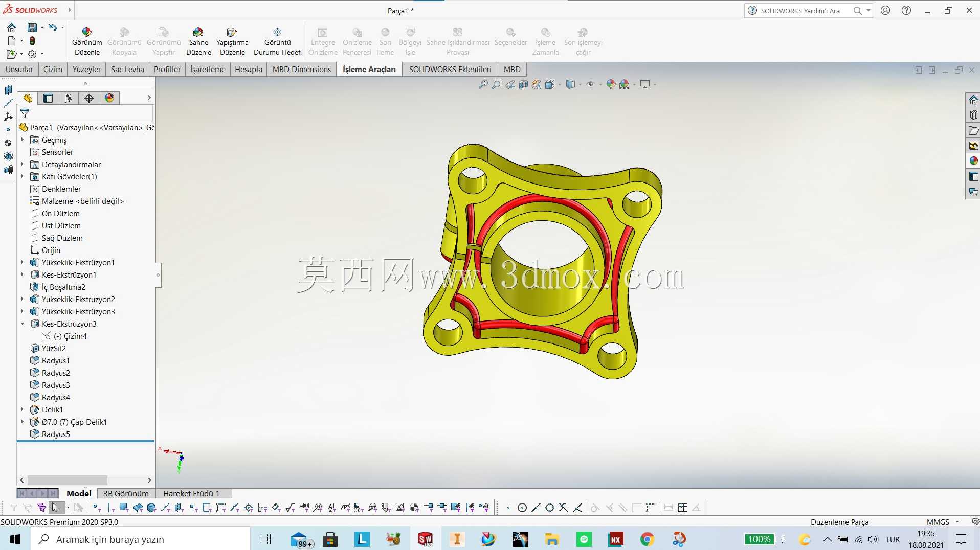The height and width of the screenshot is (550, 980).
Task: Open Save button dropdown arrow
Action: tap(42, 27)
